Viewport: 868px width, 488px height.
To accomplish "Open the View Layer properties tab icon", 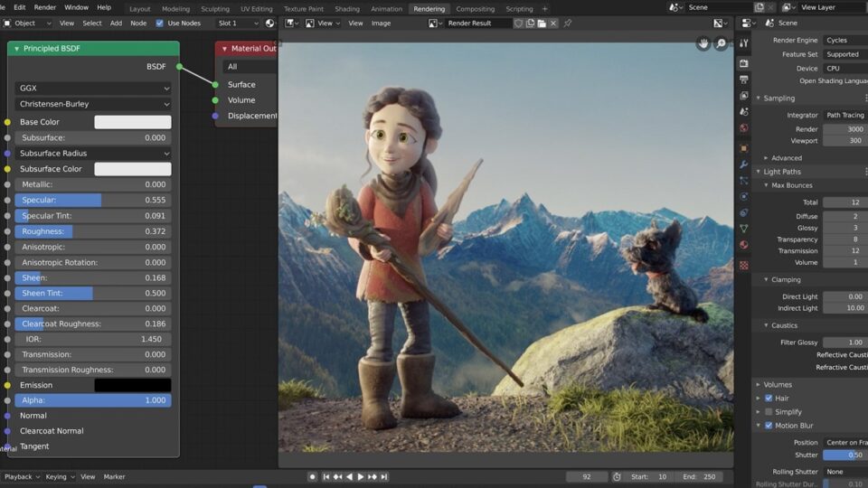I will coord(744,95).
